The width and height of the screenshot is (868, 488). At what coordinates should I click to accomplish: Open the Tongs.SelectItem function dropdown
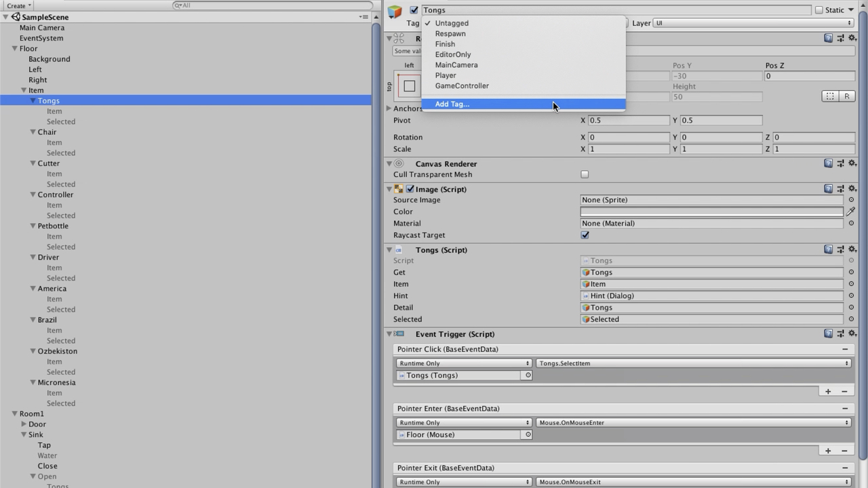click(x=693, y=363)
